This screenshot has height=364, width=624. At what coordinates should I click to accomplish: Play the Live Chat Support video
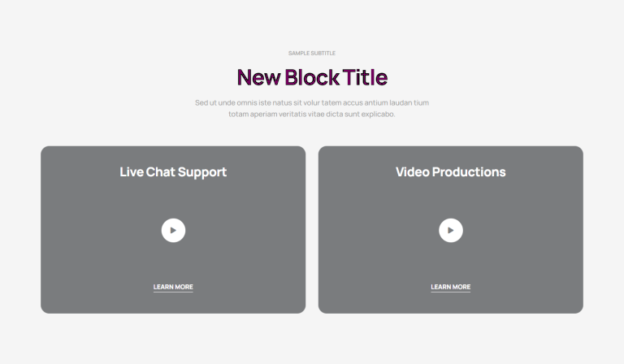[173, 230]
